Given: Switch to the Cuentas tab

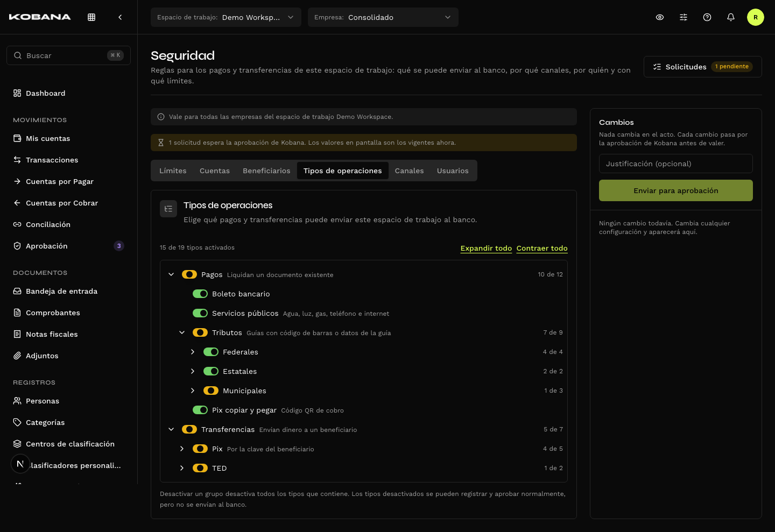Looking at the screenshot, I should coord(215,171).
